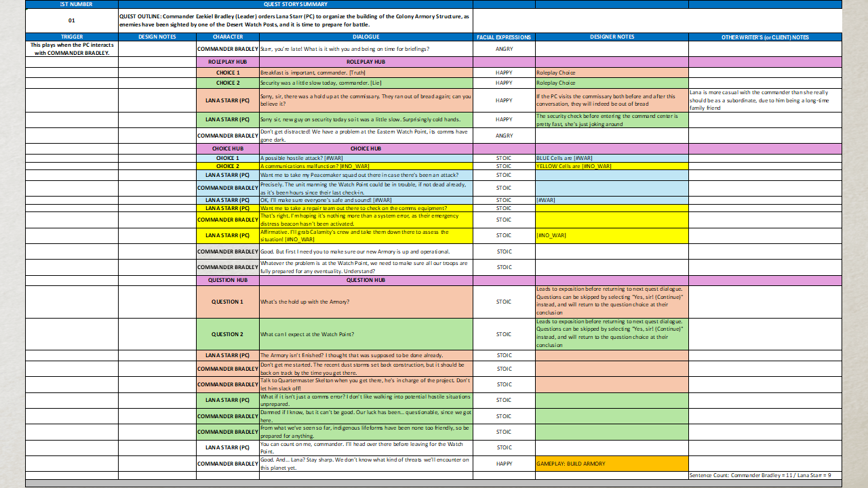Select the FACIAL EXPRESSIONS column header
This screenshot has height=488, width=868.
[x=504, y=37]
